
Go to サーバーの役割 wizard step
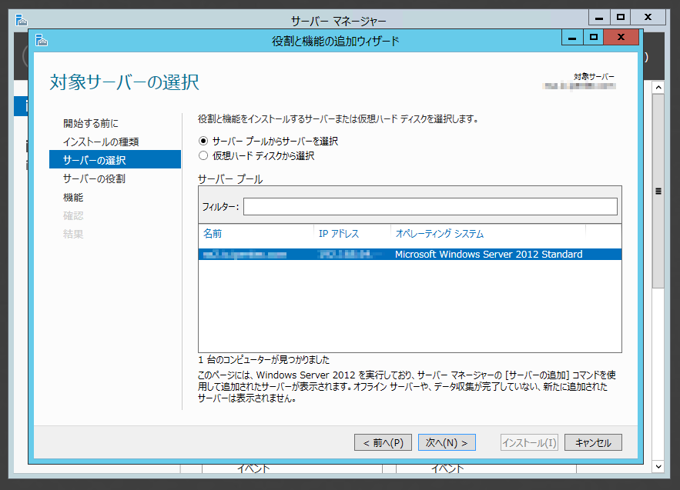pos(94,179)
